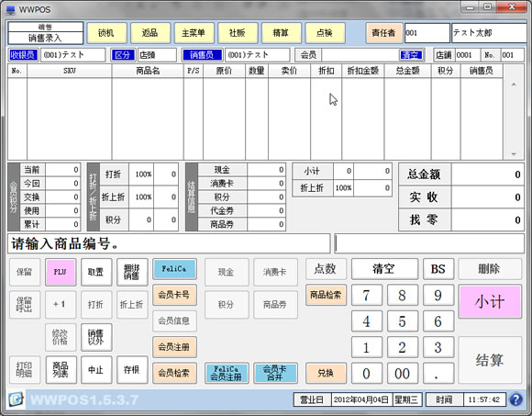Click the 存根 stub button
The height and width of the screenshot is (416, 532).
click(132, 369)
